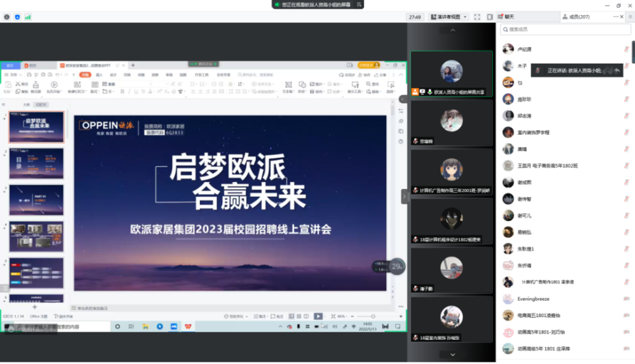Open the three-dot members panel options
This screenshot has height=364, width=635.
615,17
